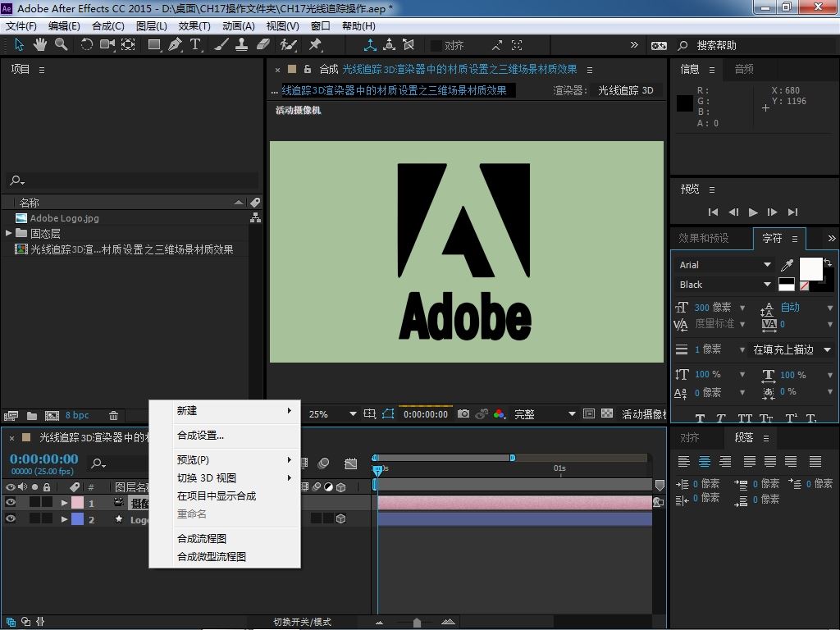Pick a color with the Character eyedropper
The image size is (840, 630).
787,265
